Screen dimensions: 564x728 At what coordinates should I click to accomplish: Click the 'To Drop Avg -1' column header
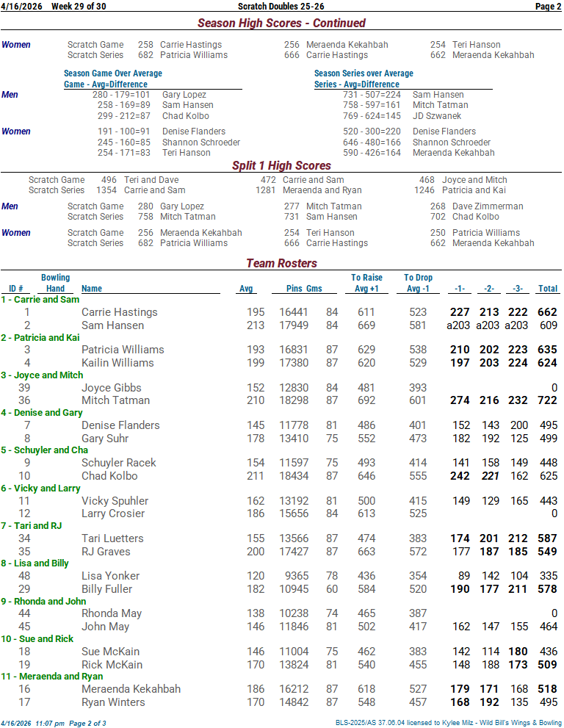[x=419, y=284]
